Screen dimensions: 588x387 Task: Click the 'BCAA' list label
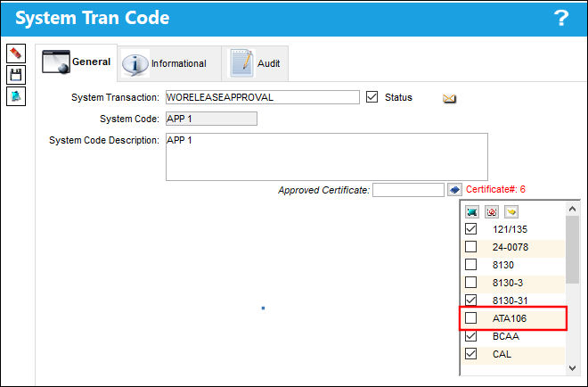(x=506, y=336)
